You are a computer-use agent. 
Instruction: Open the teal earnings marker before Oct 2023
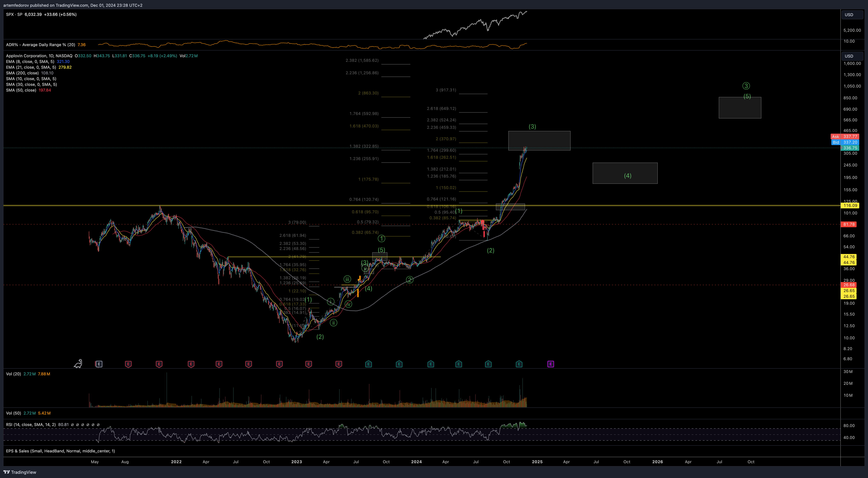(369, 364)
